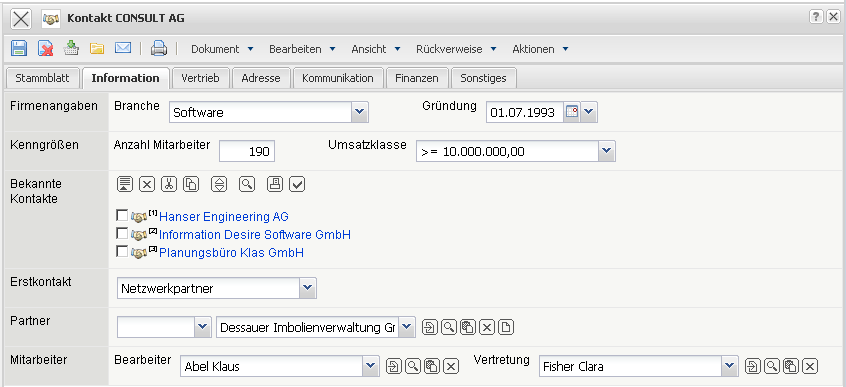
Task: Open the Aktionen menu
Action: [540, 49]
